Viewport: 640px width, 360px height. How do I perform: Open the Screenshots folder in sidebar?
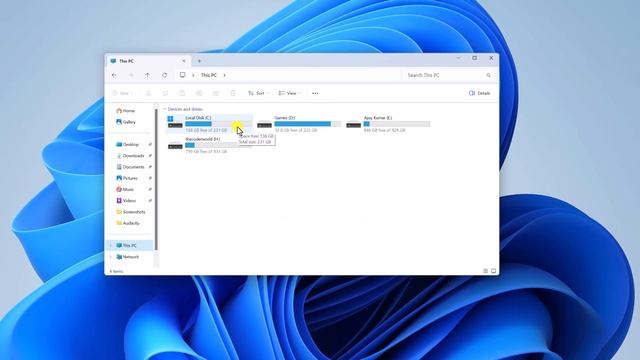pos(131,212)
